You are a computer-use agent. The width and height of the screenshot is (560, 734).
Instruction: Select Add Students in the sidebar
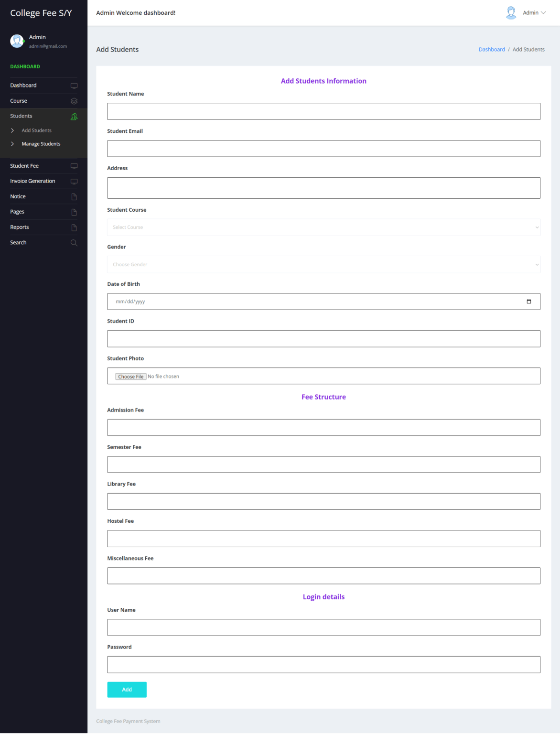(x=36, y=130)
